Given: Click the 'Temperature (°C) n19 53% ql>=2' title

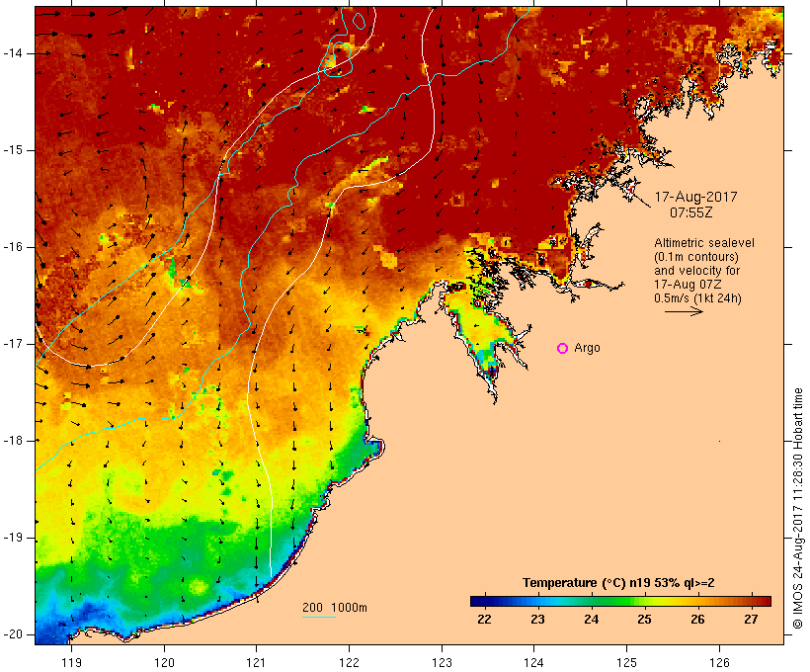Looking at the screenshot, I should click(x=618, y=583).
